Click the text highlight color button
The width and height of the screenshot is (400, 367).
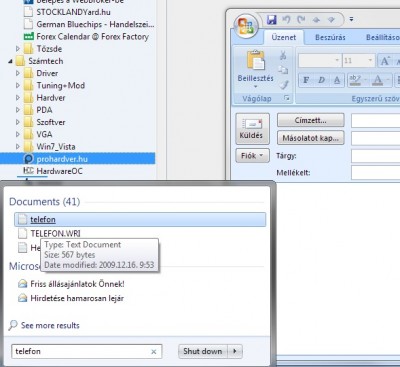pos(355,80)
